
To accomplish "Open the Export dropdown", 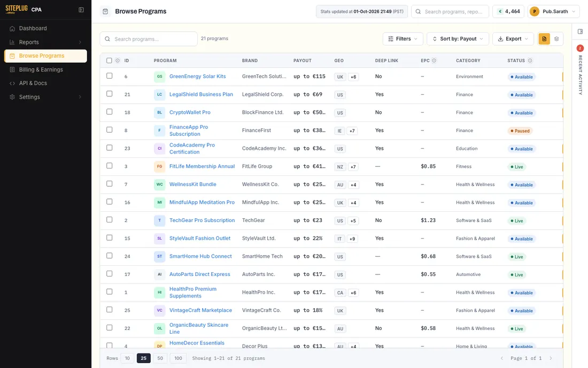I will (x=513, y=39).
